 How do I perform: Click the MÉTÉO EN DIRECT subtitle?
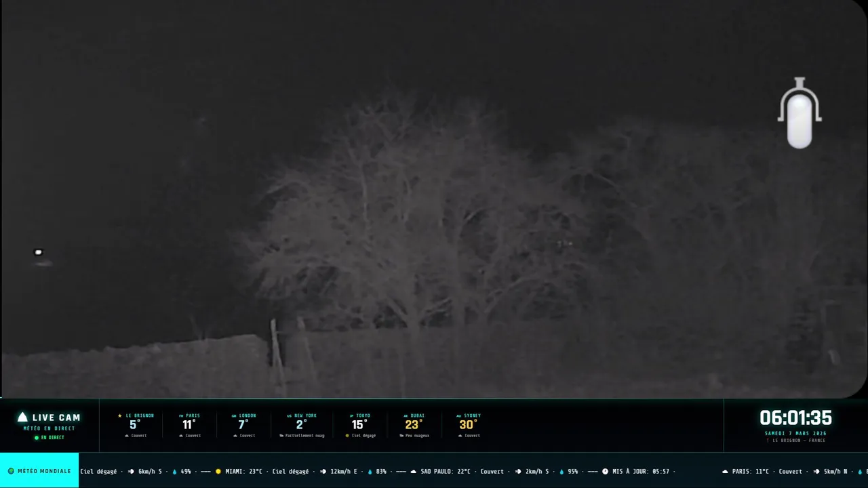point(50,428)
